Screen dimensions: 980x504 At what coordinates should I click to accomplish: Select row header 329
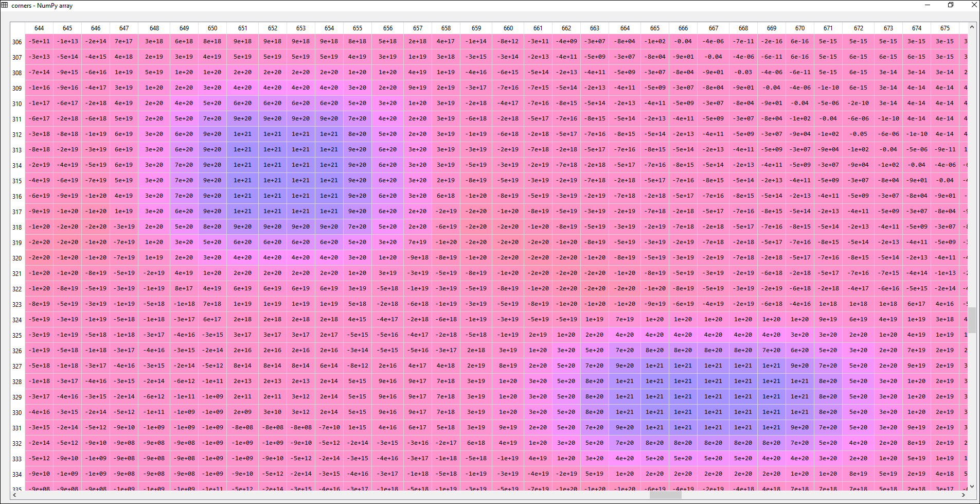pos(17,397)
